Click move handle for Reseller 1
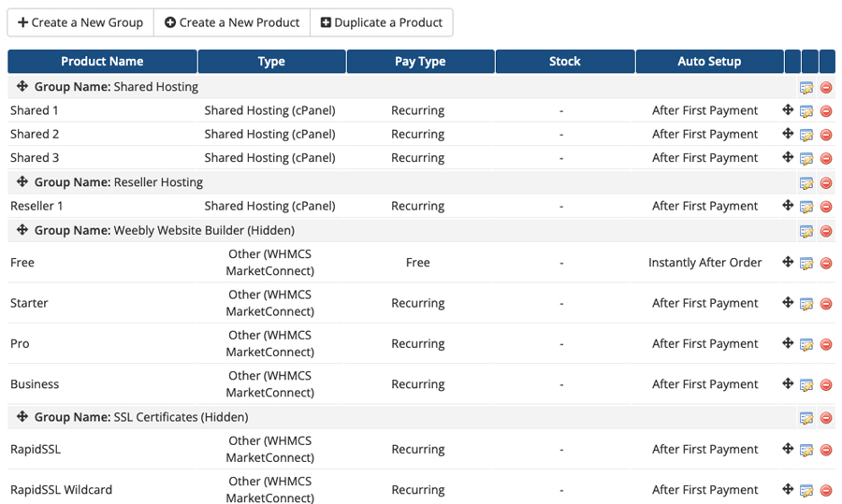 (788, 205)
